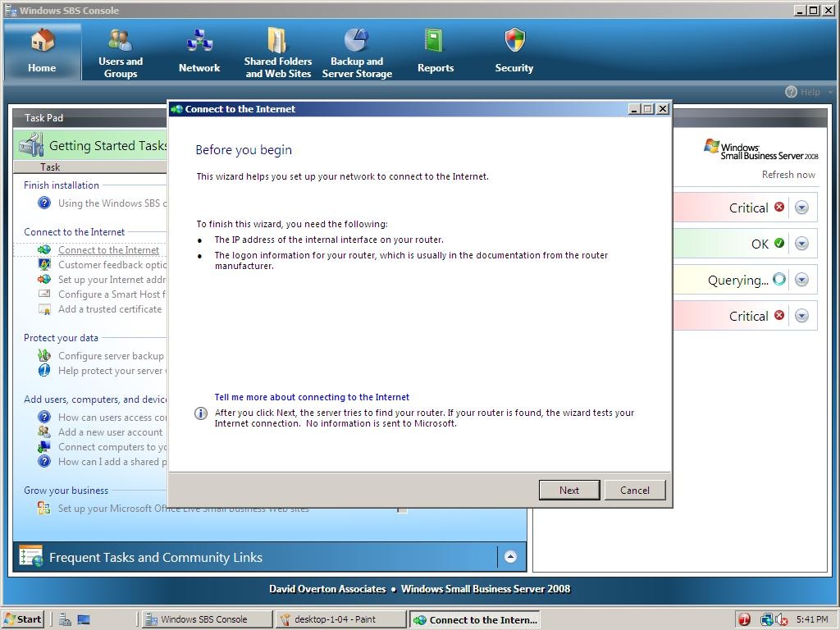Open the Network tab

point(199,52)
